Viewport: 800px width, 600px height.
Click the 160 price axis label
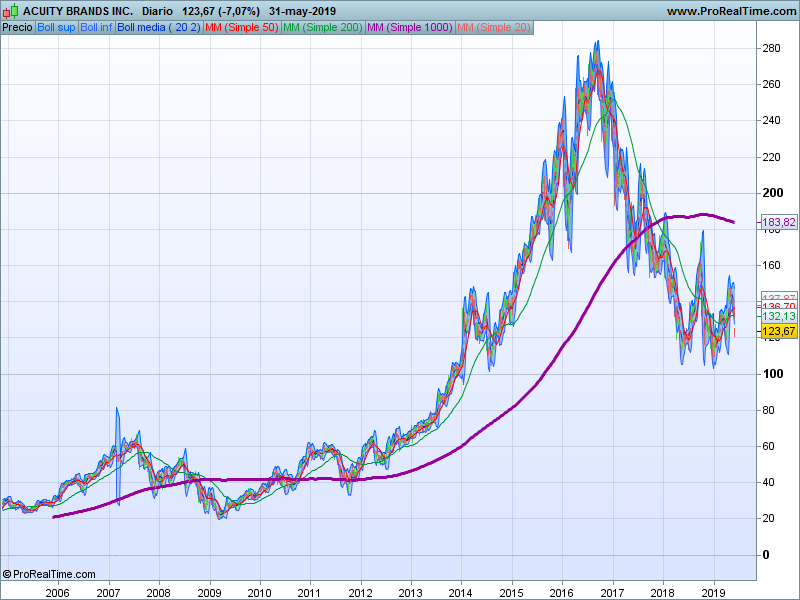click(x=771, y=265)
